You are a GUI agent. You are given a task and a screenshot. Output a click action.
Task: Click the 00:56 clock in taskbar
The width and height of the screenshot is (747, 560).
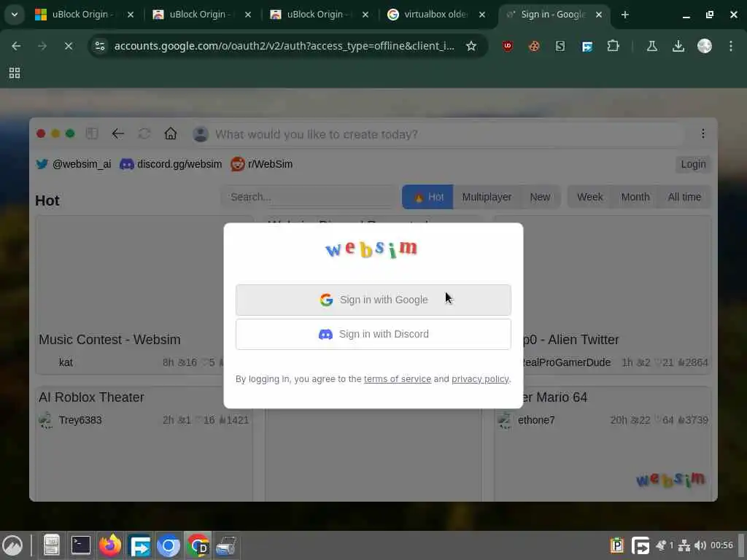[721, 545]
